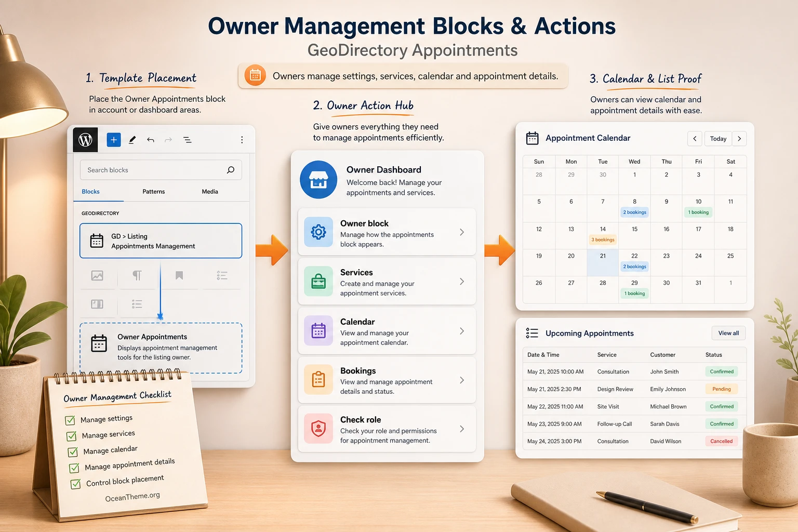The width and height of the screenshot is (798, 532).
Task: Switch to the Media tab
Action: point(210,192)
